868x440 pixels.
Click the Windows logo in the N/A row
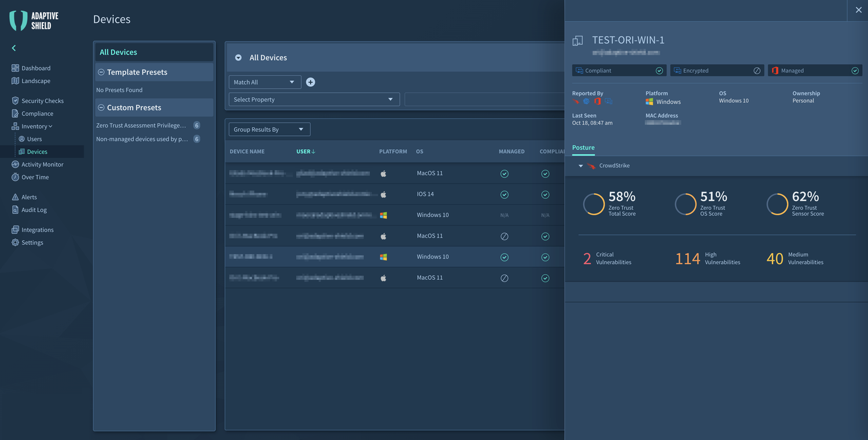pyautogui.click(x=383, y=215)
